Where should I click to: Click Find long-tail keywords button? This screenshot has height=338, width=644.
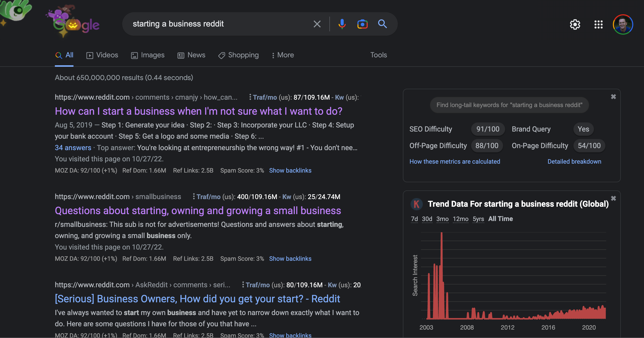[509, 105]
